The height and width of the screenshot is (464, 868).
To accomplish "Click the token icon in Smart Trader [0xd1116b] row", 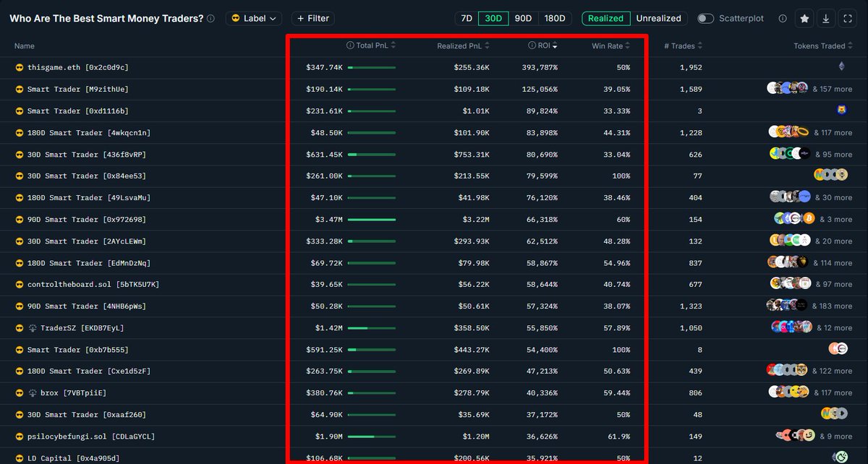I will (841, 111).
